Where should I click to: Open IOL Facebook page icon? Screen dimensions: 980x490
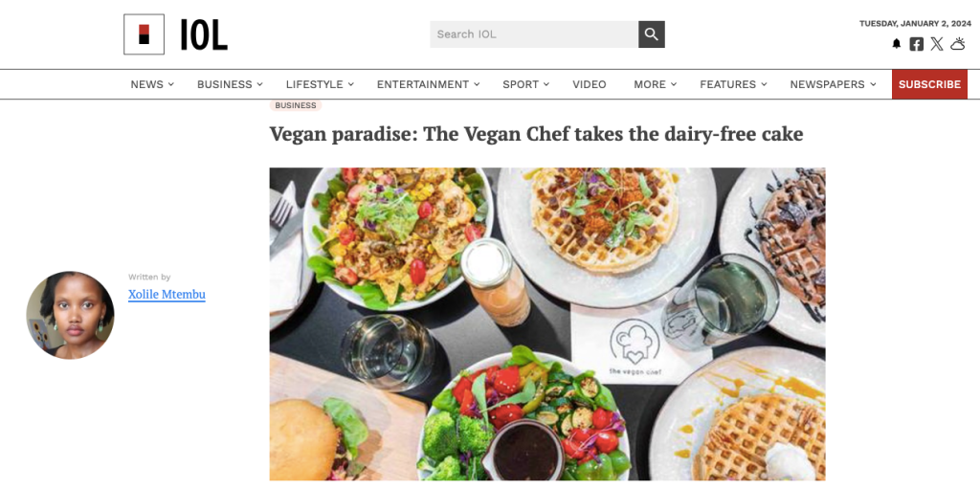916,44
